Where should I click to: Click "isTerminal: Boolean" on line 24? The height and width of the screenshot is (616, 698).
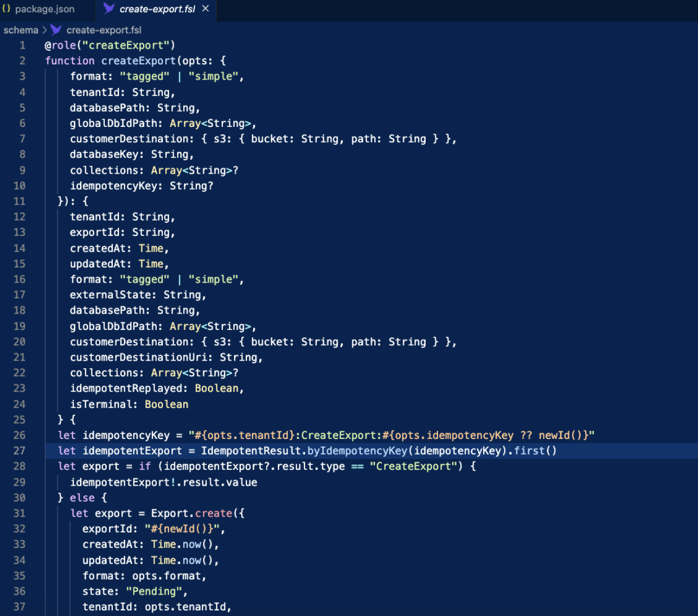coord(129,404)
